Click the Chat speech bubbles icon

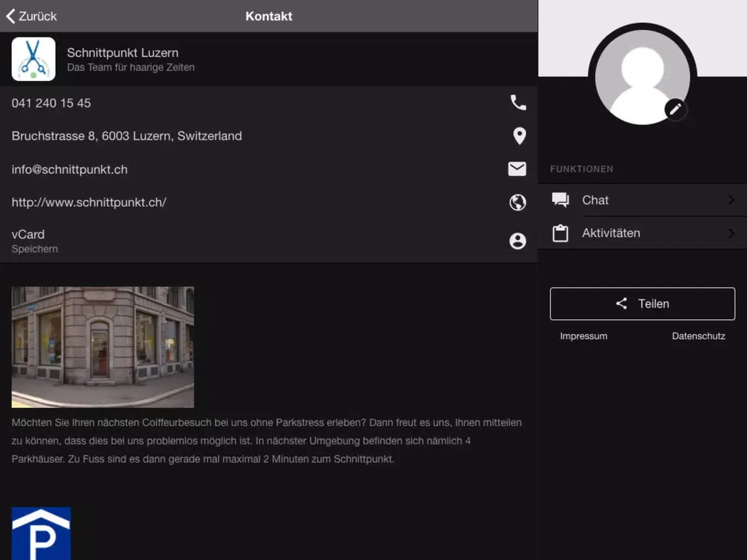click(560, 200)
